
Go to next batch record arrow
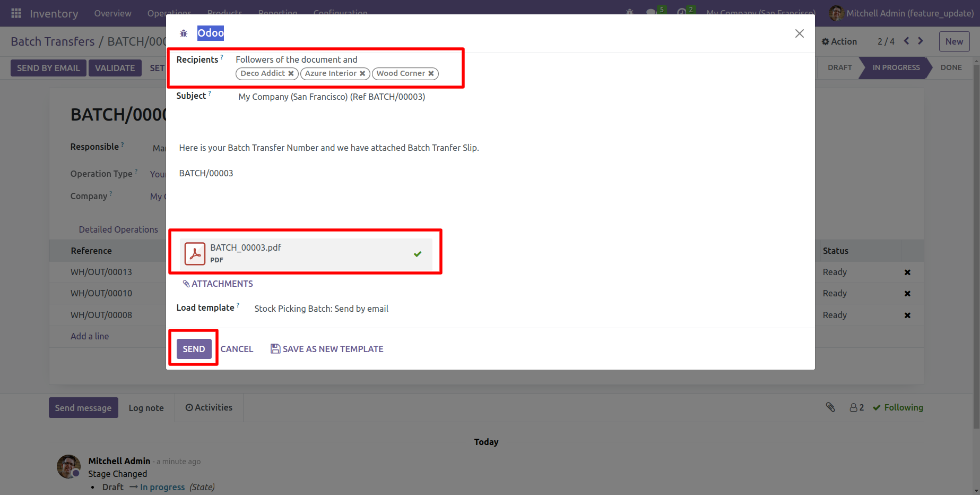click(x=921, y=41)
